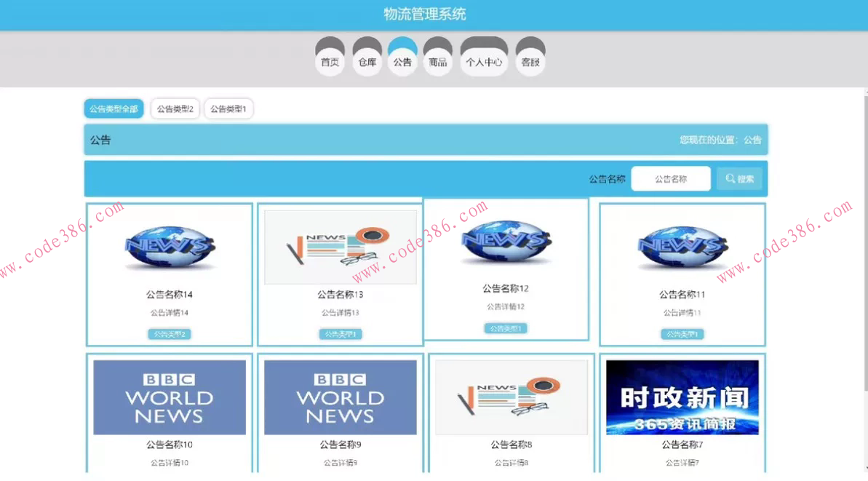
Task: Select the 仓库 warehouse navigation icon
Action: 367,61
